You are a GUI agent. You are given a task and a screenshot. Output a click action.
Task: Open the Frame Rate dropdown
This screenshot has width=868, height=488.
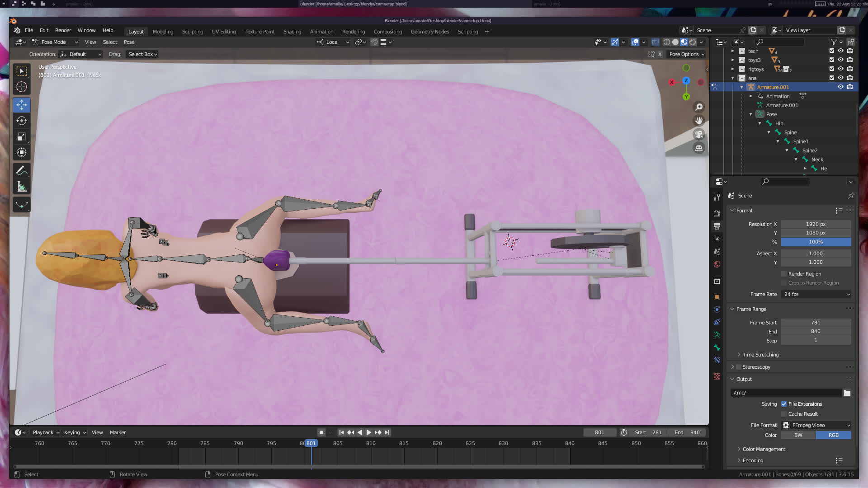816,294
